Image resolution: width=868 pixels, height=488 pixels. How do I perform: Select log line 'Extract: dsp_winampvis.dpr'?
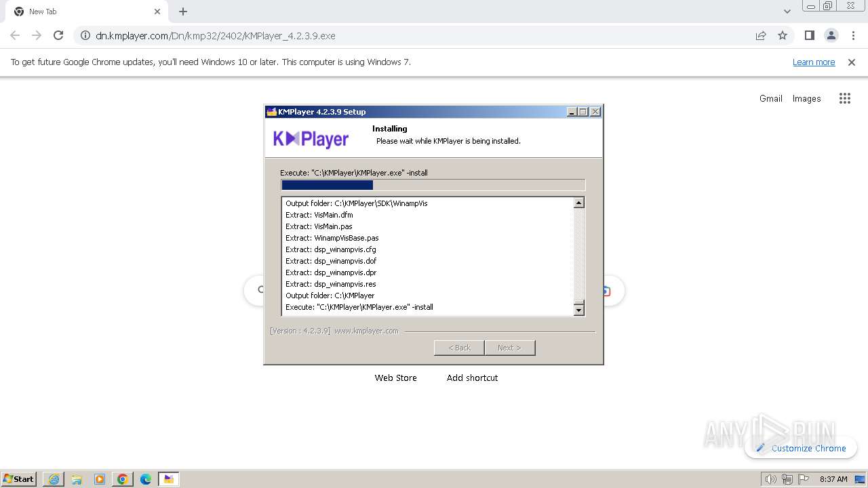[331, 272]
